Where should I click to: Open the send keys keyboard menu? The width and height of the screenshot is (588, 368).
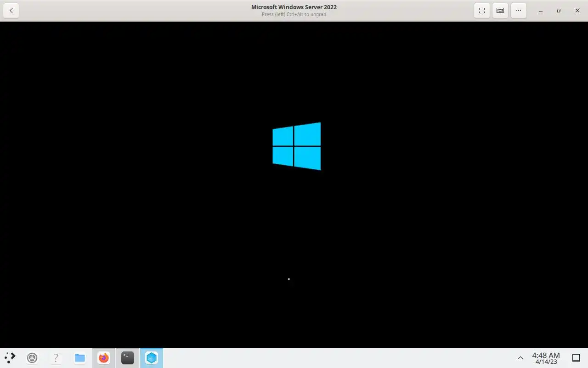point(500,11)
